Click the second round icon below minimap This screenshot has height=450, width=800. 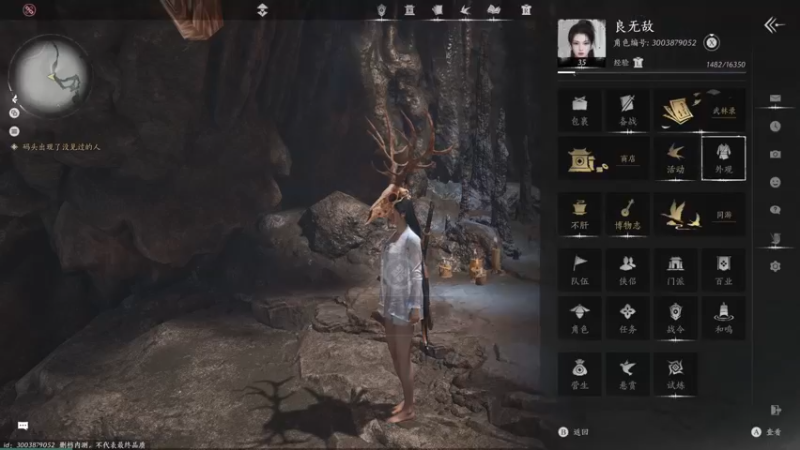coord(14,113)
